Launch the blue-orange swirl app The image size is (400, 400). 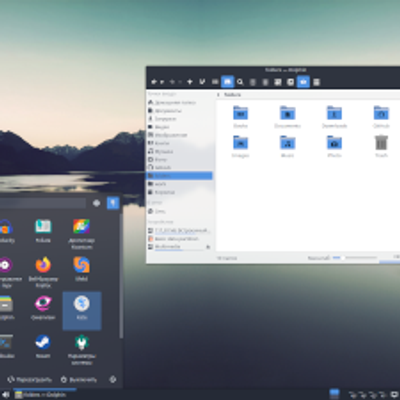pos(82,269)
